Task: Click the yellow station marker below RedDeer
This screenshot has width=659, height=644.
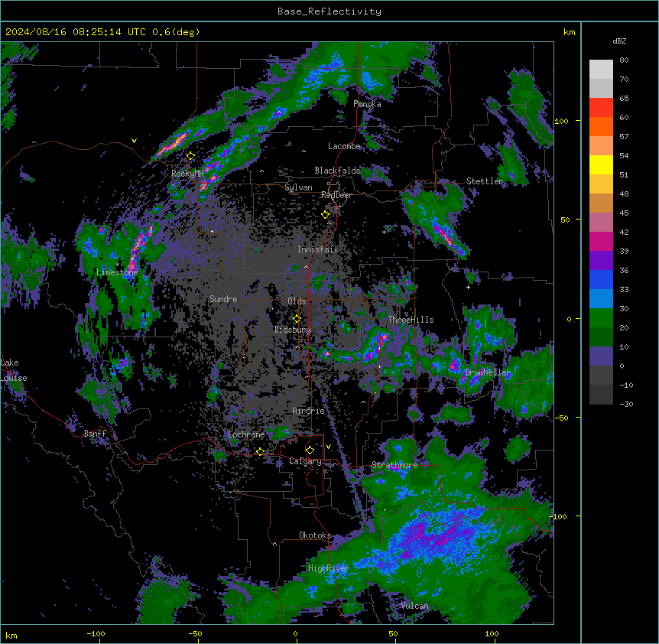Action: (326, 215)
